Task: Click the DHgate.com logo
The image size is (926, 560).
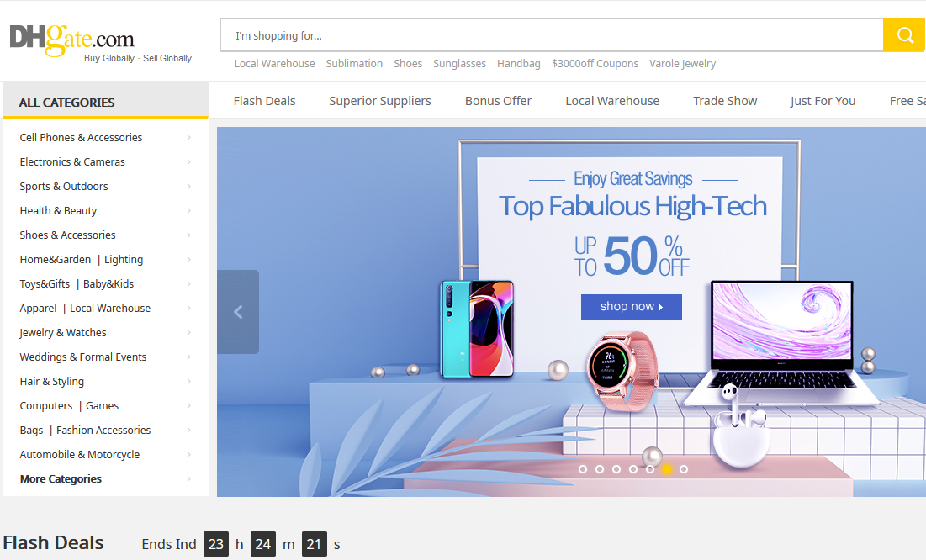Action: [x=72, y=40]
